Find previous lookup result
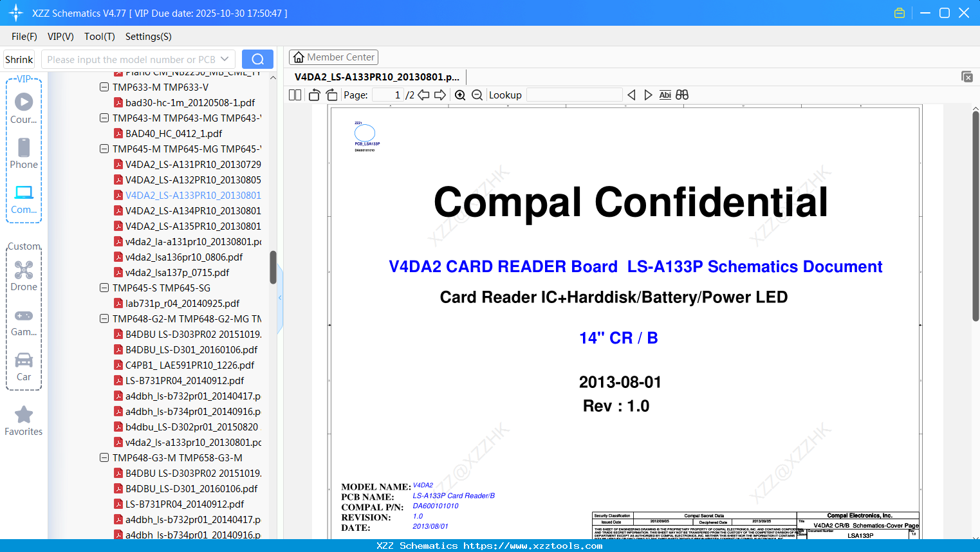Viewport: 980px width, 552px height. pyautogui.click(x=631, y=95)
